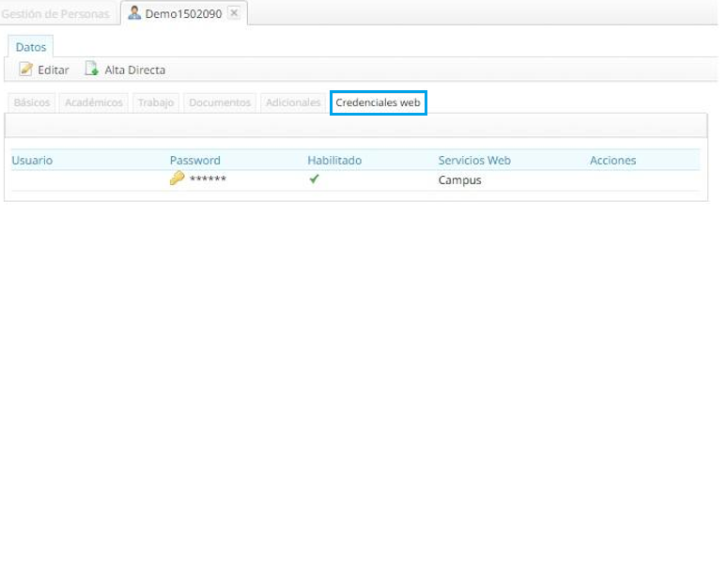The image size is (728, 577).
Task: Select the Adicionales tab
Action: [x=293, y=102]
